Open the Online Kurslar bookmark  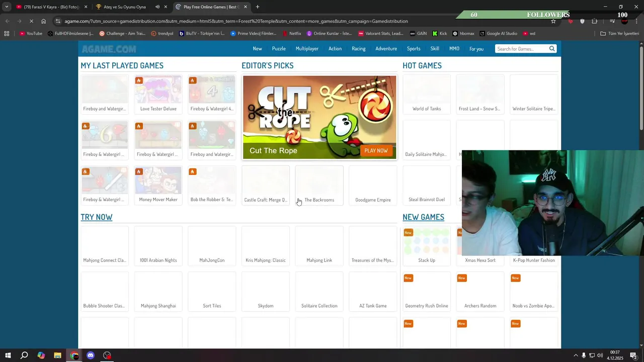click(330, 34)
